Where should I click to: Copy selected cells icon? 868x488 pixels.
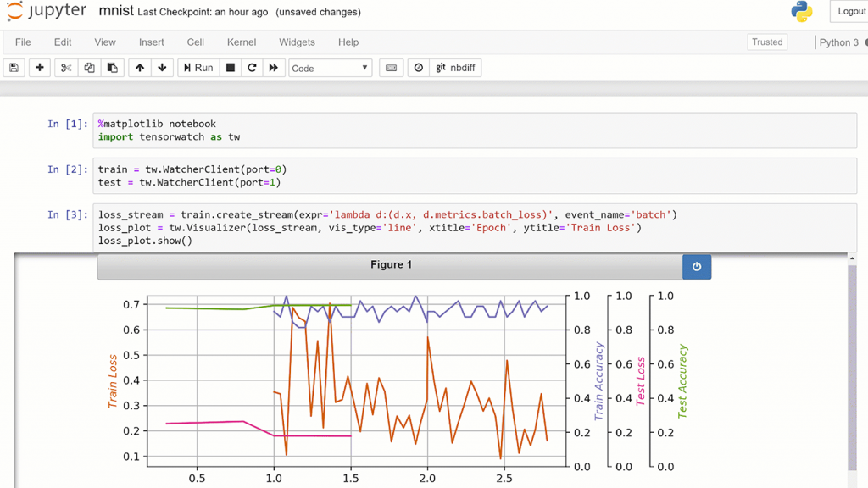pyautogui.click(x=89, y=68)
